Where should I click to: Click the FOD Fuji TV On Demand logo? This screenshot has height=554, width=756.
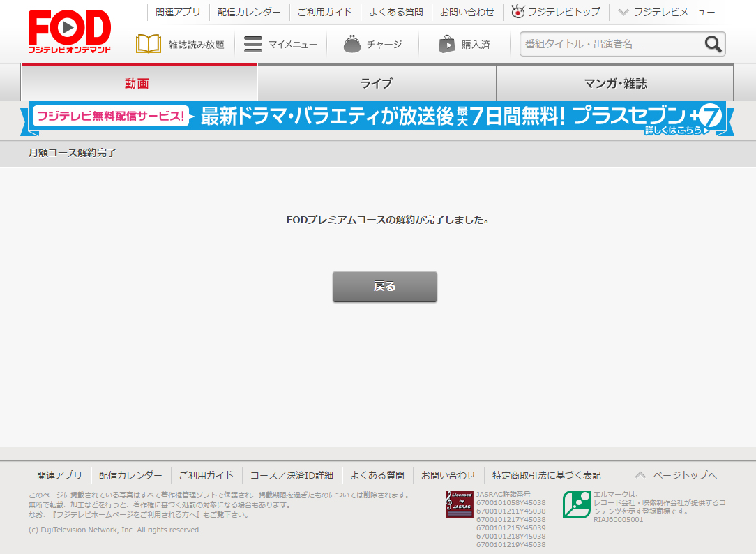(70, 31)
